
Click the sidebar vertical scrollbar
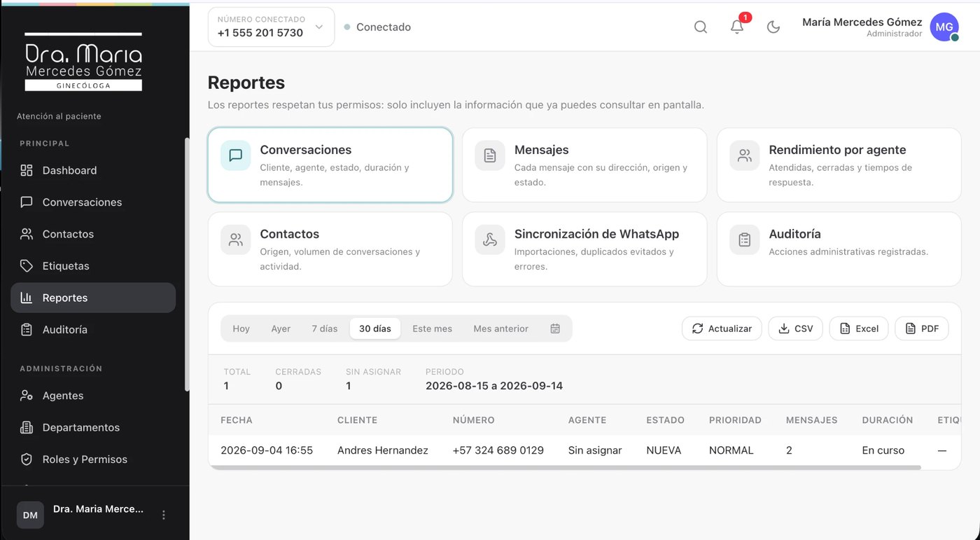click(186, 264)
